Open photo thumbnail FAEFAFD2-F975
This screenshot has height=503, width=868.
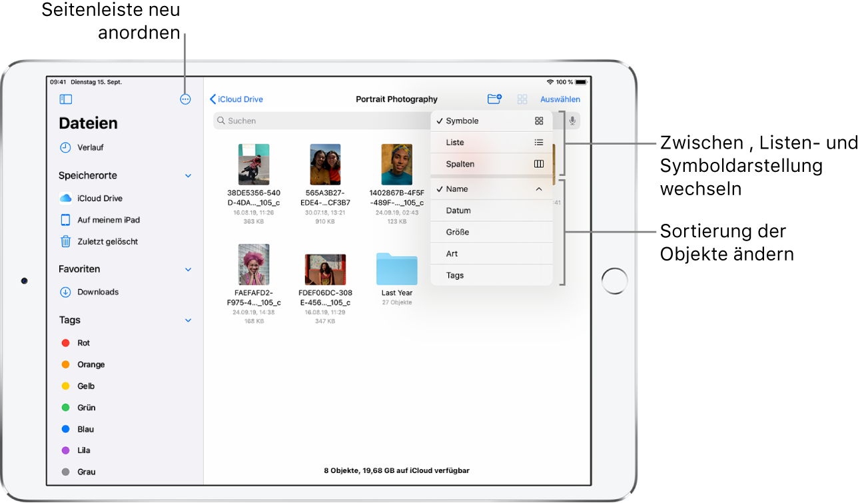pos(254,264)
